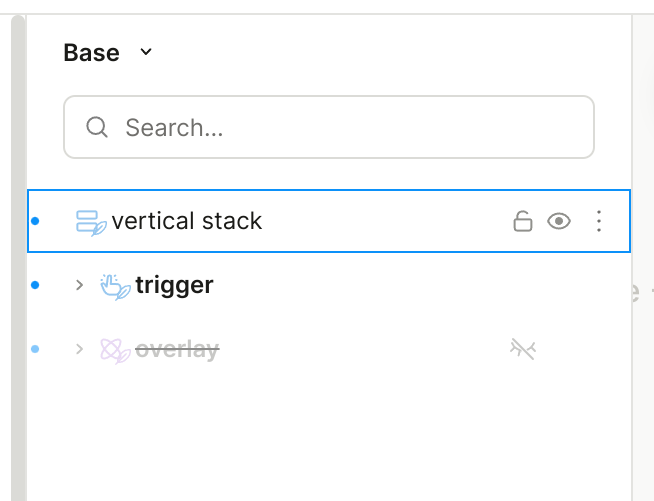Expand the trigger tree item
654x501 pixels.
[x=80, y=285]
